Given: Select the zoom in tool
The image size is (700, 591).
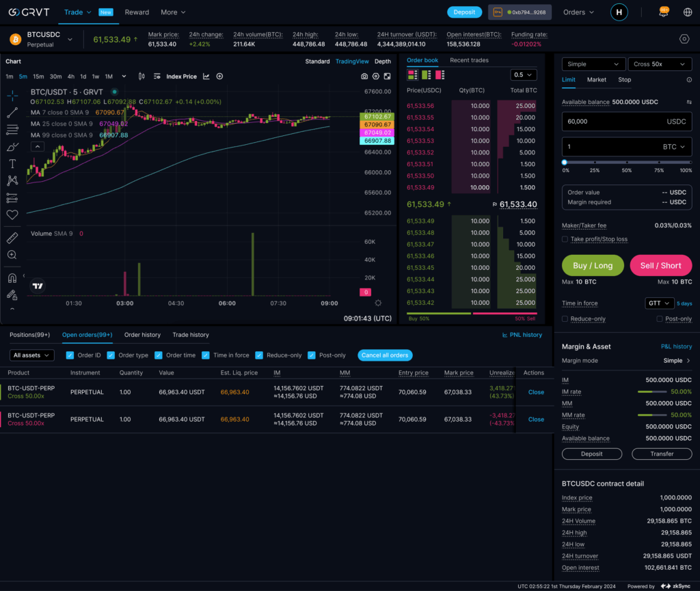Looking at the screenshot, I should [12, 255].
